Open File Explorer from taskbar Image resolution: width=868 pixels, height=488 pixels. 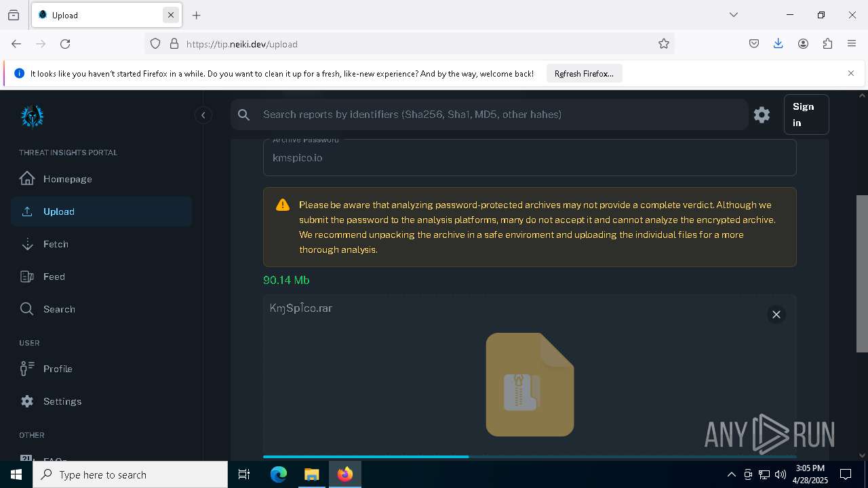coord(311,474)
